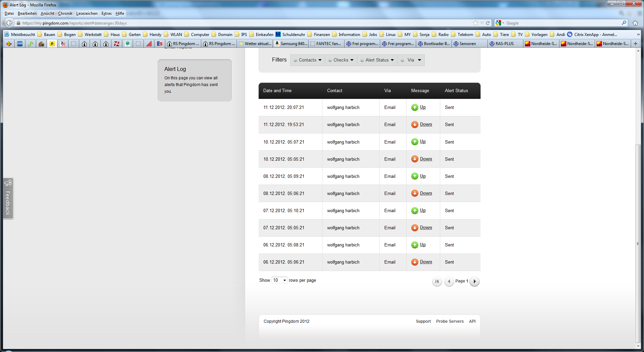Screen dimensions: 644x352
Task: Open the Hilfe menu
Action: pyautogui.click(x=120, y=13)
